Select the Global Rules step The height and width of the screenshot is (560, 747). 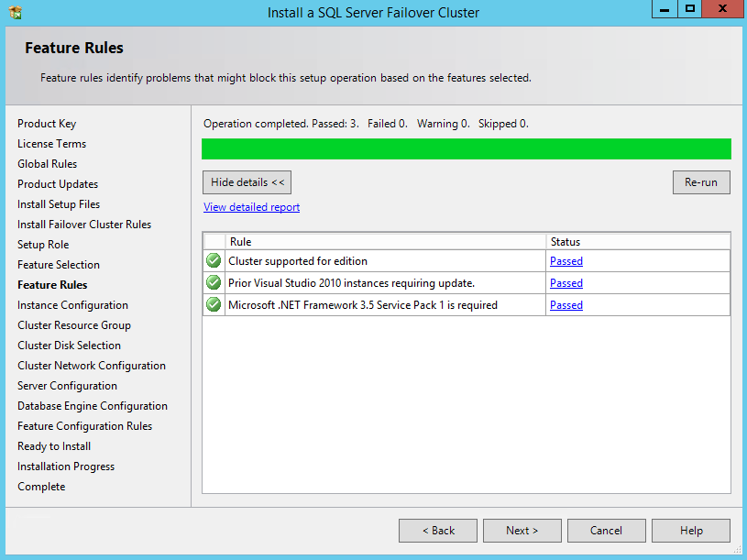(x=47, y=164)
